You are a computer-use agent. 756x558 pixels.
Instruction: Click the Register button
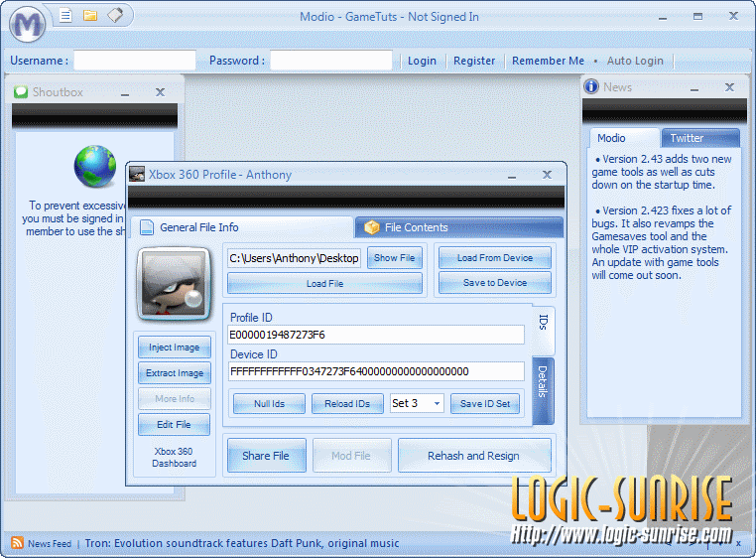pos(474,61)
